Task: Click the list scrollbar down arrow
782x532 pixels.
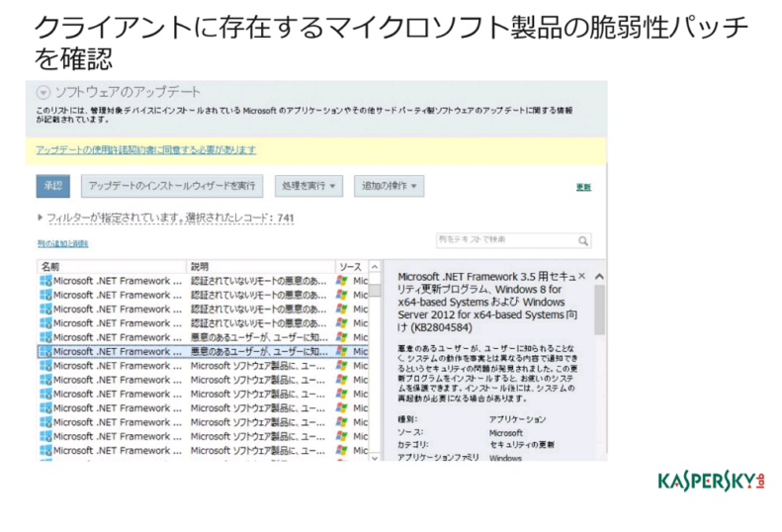Action: click(x=375, y=458)
